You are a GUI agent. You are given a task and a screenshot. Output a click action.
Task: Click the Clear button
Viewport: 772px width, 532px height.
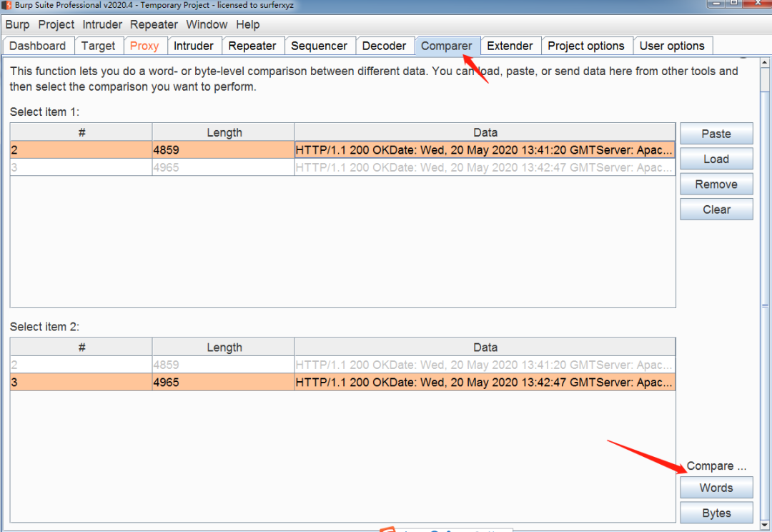coord(716,209)
